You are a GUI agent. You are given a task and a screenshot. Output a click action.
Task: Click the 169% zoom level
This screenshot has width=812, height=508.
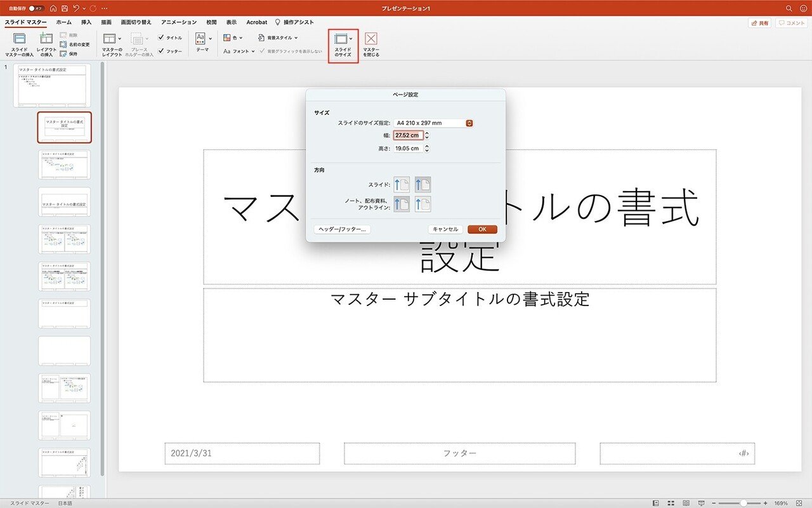coord(781,503)
